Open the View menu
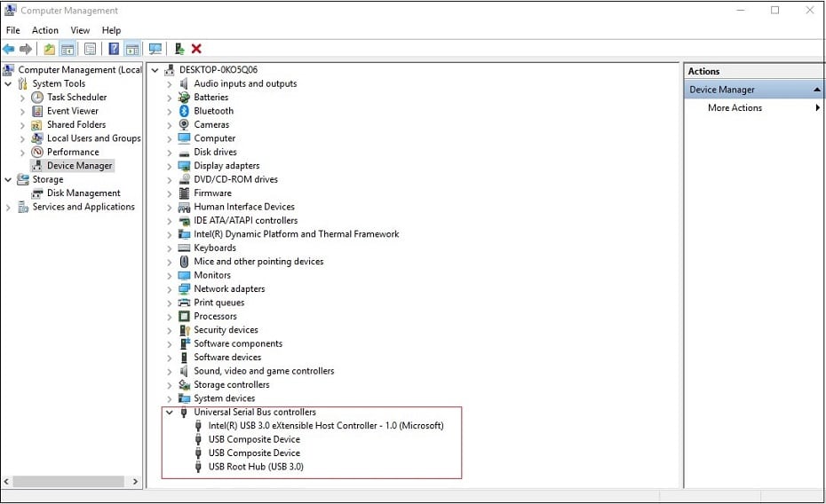Viewport: 826px width, 504px height. click(x=80, y=30)
